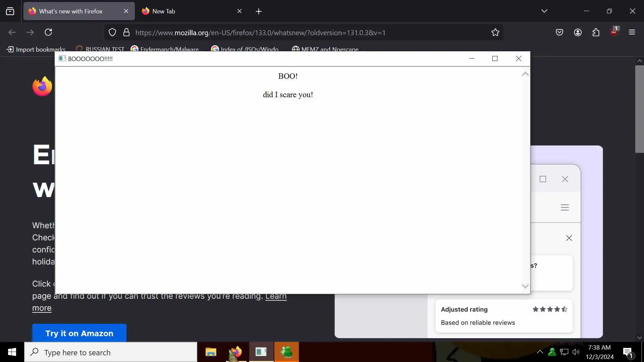Open File Explorer from the taskbar
The height and width of the screenshot is (362, 644).
(211, 352)
